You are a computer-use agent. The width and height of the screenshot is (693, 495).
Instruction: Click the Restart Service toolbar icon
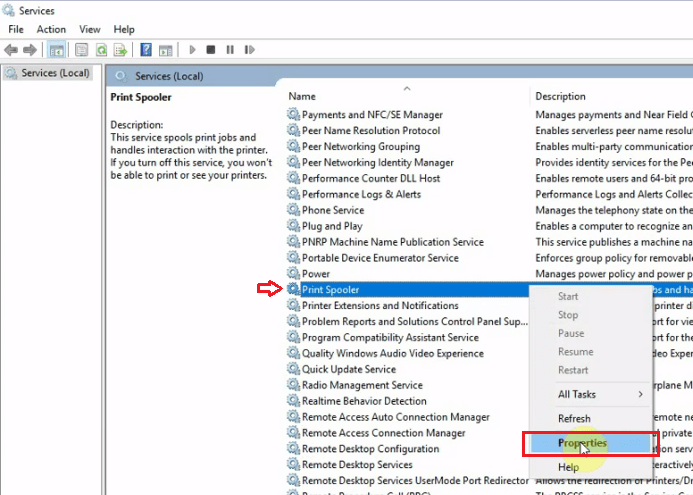tap(249, 50)
